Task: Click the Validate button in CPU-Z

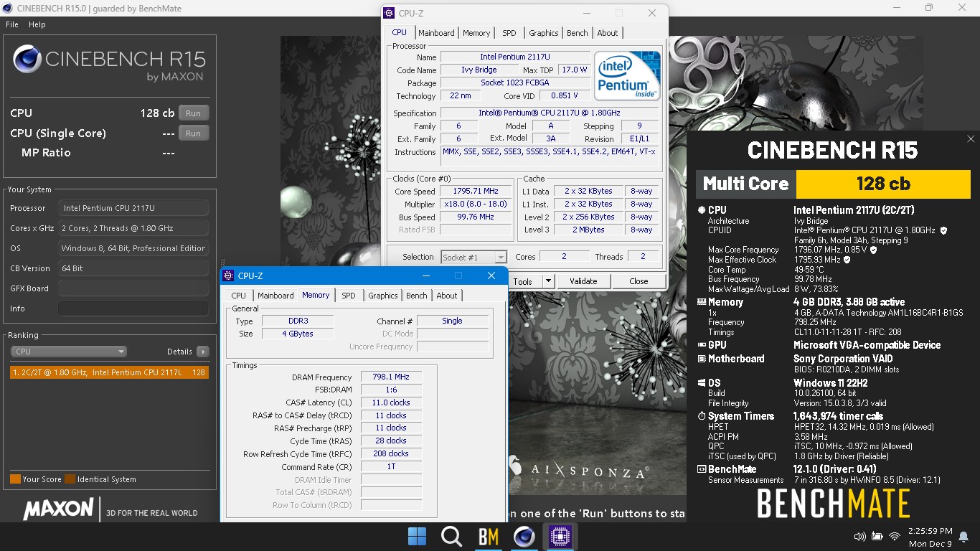Action: (x=583, y=281)
